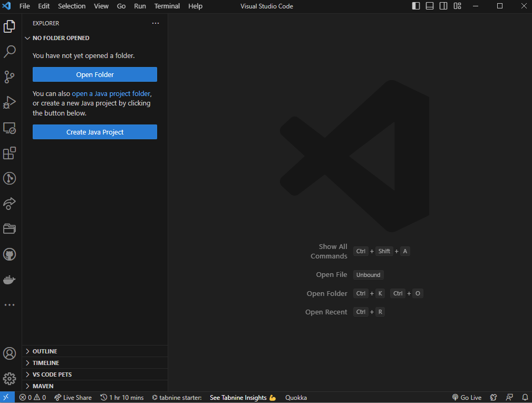532x403 pixels.
Task: Open the Docker whale icon
Action: coord(9,280)
